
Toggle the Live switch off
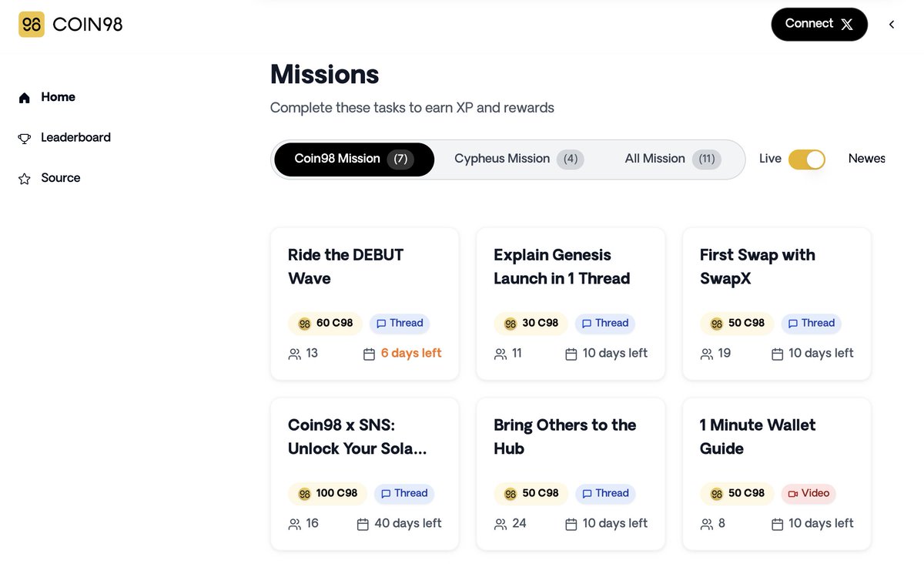pyautogui.click(x=807, y=159)
